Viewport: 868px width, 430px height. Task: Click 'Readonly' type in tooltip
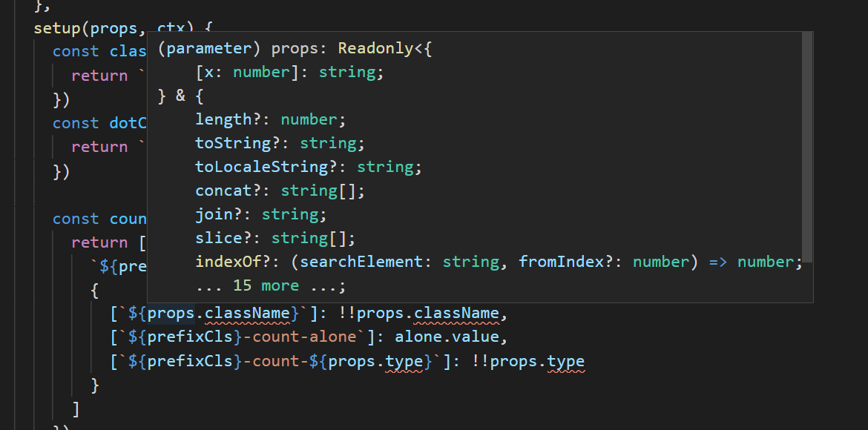point(376,49)
